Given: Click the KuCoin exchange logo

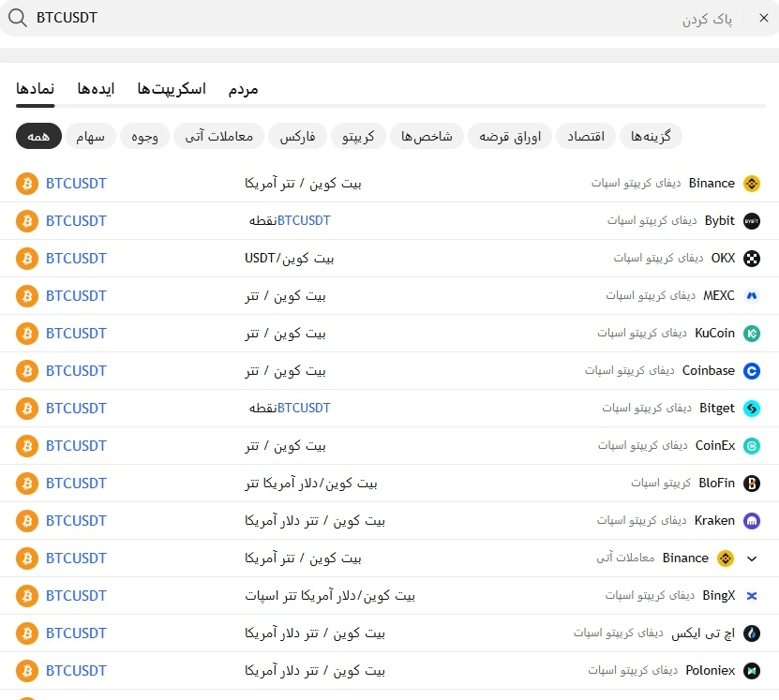Looking at the screenshot, I should pos(752,334).
